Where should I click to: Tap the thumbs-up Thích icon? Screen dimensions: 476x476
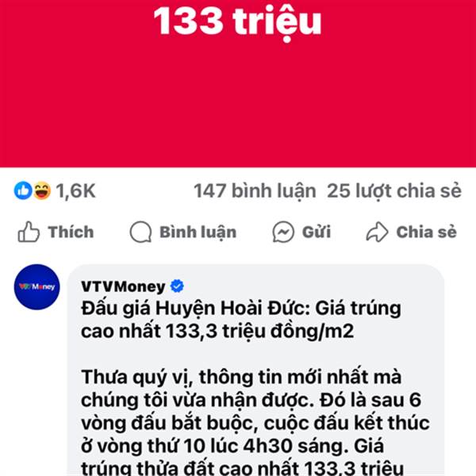(29, 232)
